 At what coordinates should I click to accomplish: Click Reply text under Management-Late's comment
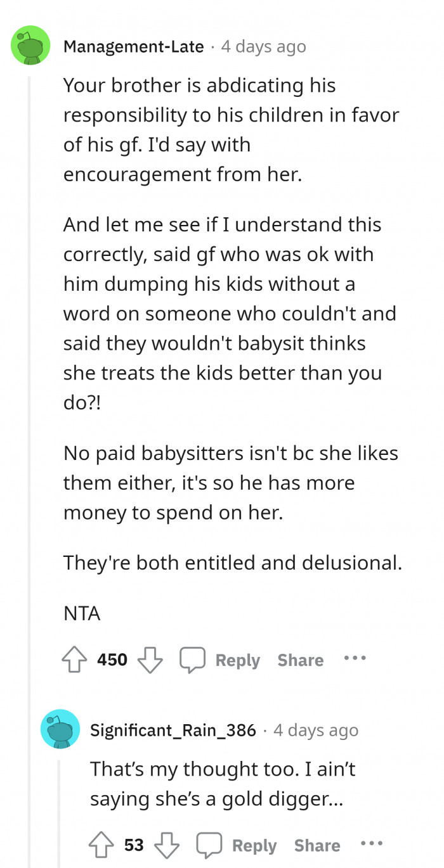(x=237, y=660)
